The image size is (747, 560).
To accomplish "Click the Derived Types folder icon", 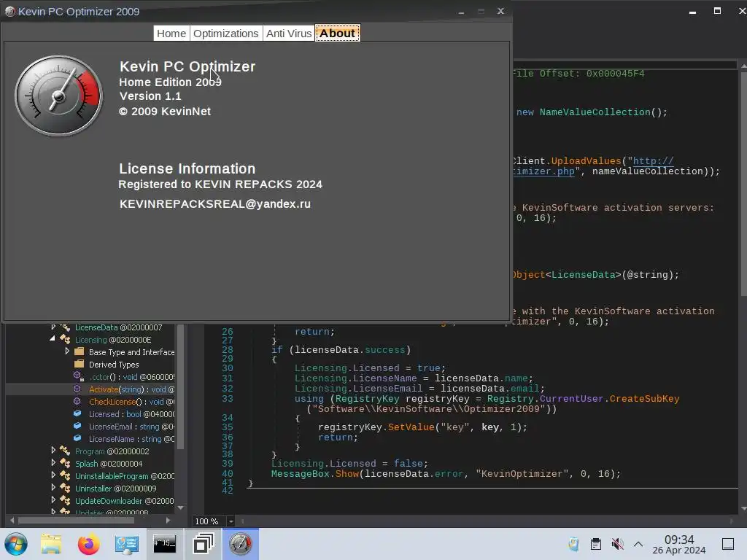I will coord(79,365).
